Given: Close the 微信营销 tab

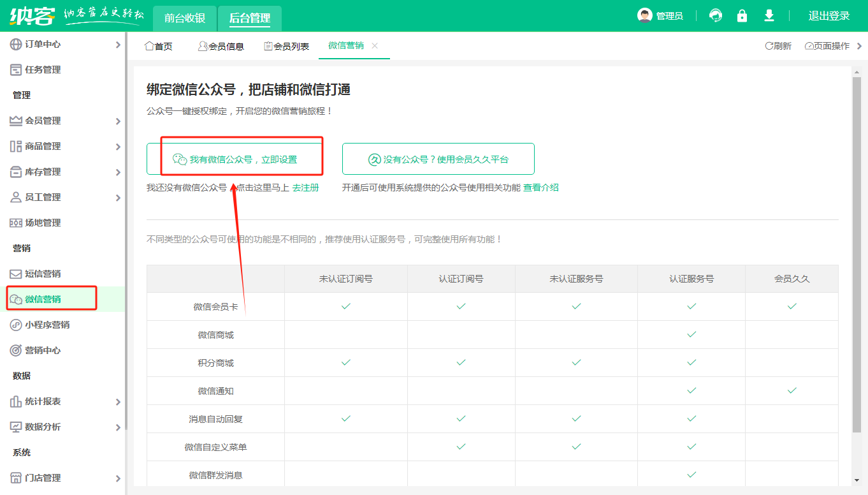Looking at the screenshot, I should (x=375, y=46).
